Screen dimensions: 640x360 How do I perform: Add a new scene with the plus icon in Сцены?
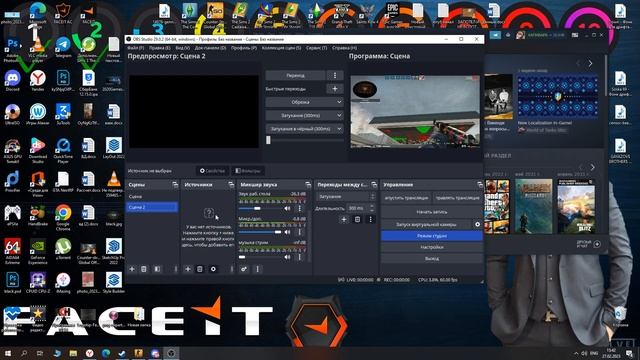[132, 269]
